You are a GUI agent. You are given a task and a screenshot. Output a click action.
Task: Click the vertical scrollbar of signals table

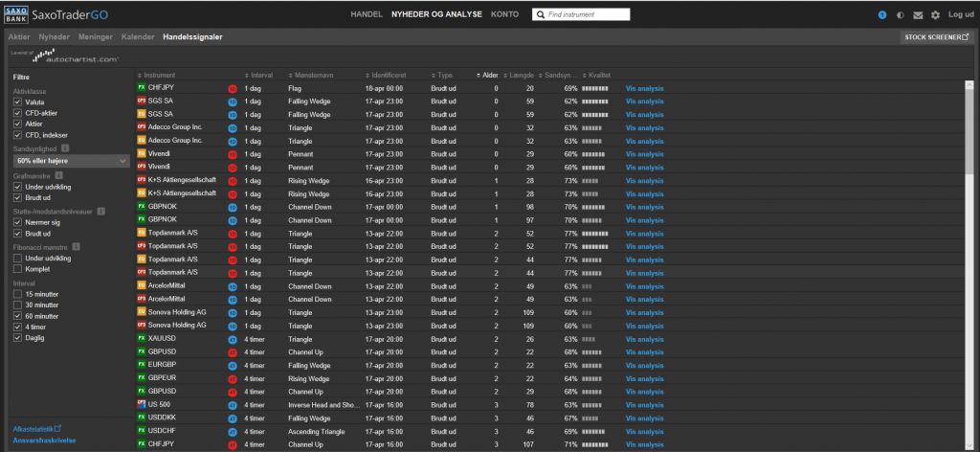pyautogui.click(x=969, y=264)
